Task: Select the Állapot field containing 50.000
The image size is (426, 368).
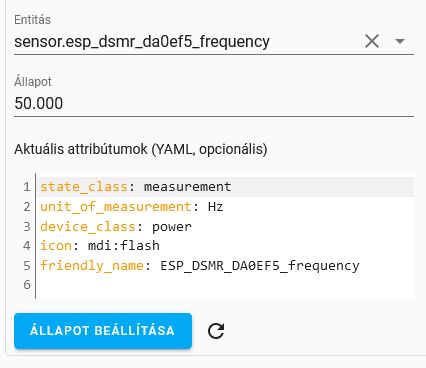Action: click(x=214, y=103)
